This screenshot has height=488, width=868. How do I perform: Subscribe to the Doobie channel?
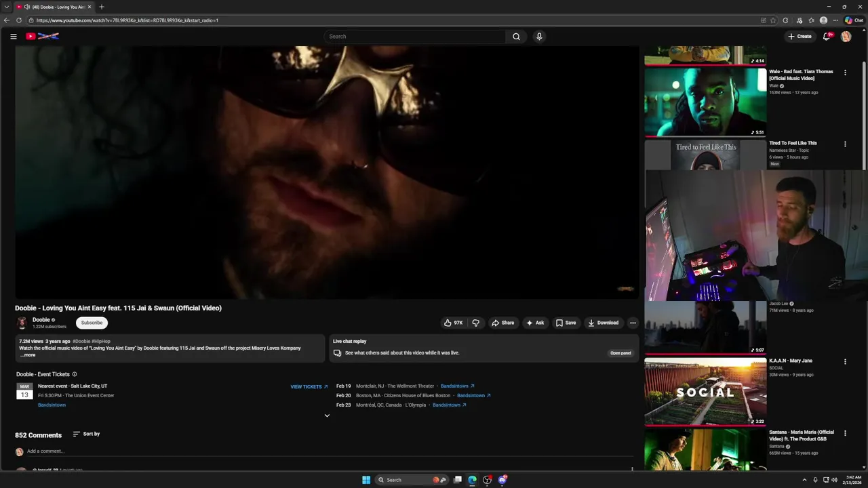[x=92, y=323]
